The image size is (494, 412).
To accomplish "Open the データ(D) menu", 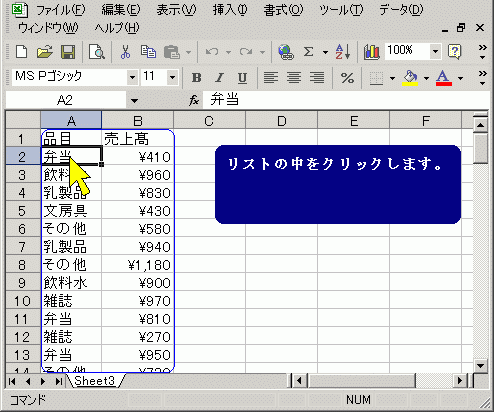I will [x=401, y=10].
